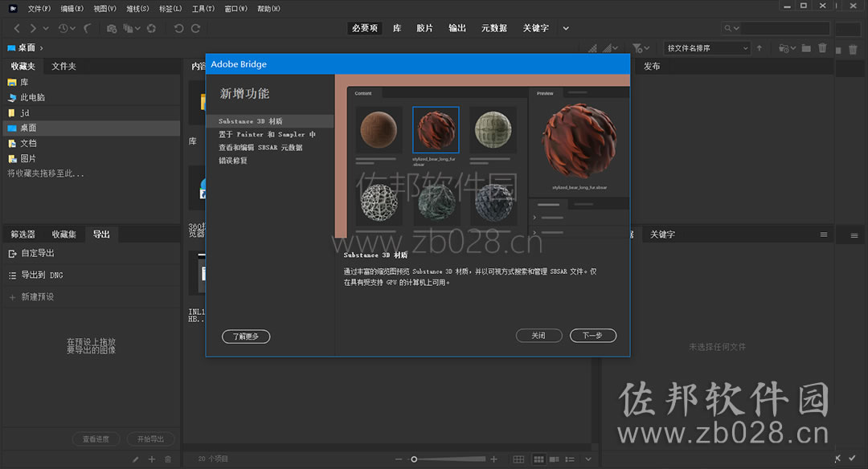The width and height of the screenshot is (868, 469).
Task: Click the 关闭 button in dialog
Action: pos(538,336)
